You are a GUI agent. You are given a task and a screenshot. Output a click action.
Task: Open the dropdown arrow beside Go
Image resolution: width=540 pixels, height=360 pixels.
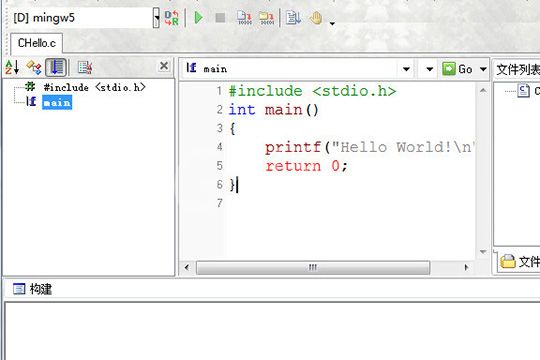(483, 69)
